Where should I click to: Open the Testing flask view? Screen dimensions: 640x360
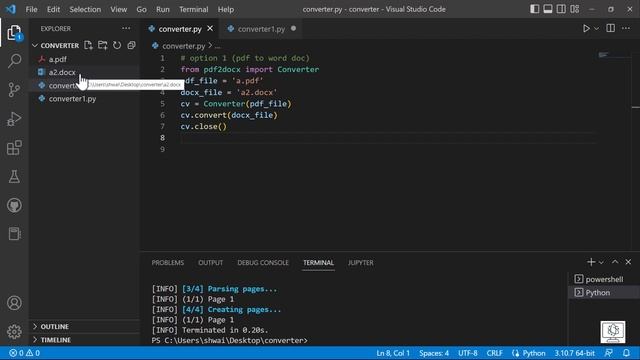click(14, 177)
